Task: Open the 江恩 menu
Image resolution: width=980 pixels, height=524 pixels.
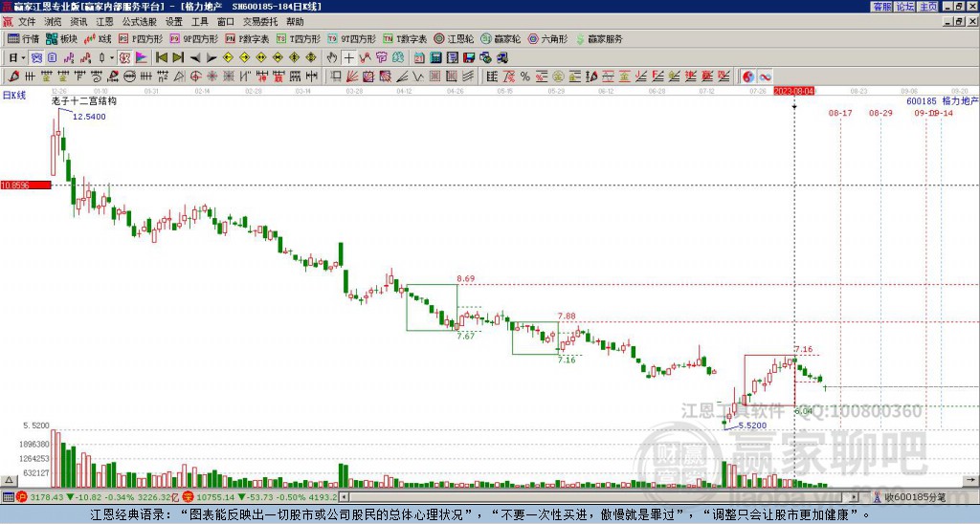Action: pos(104,22)
